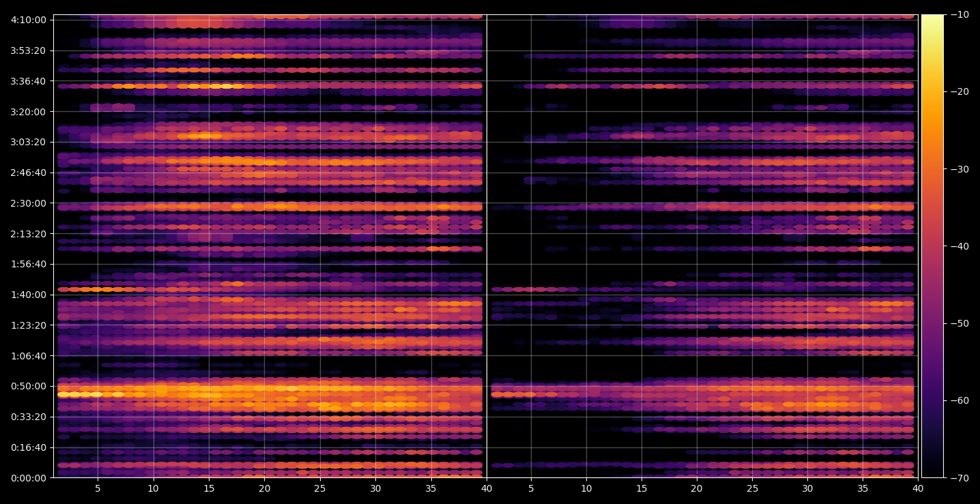Select the 0:50:00 time label

tap(29, 386)
